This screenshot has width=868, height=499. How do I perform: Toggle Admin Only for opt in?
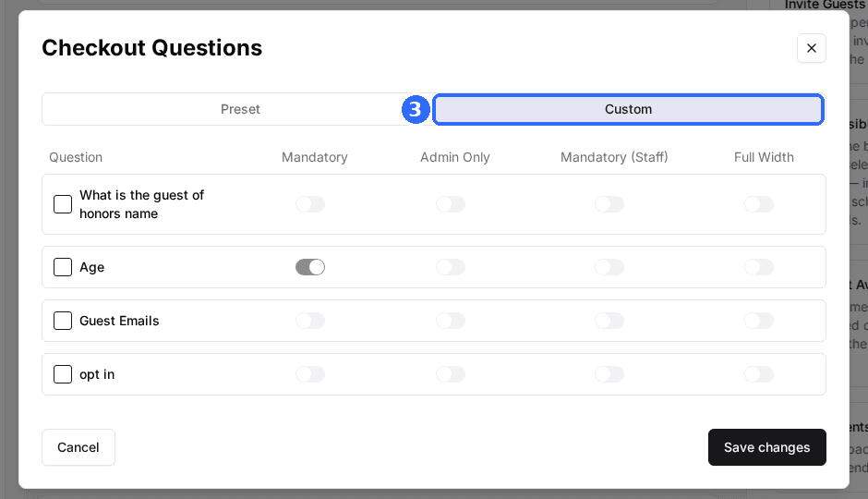coord(451,374)
